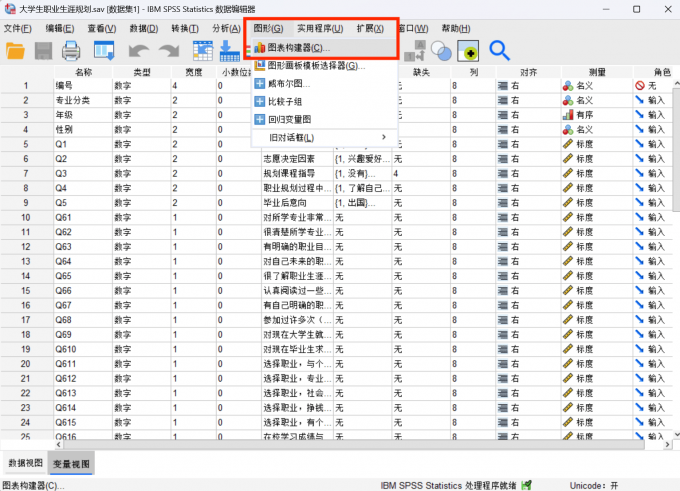Viewport: 680px width, 491px height.
Task: Click the Use Variable Sets circles icon
Action: (x=441, y=51)
